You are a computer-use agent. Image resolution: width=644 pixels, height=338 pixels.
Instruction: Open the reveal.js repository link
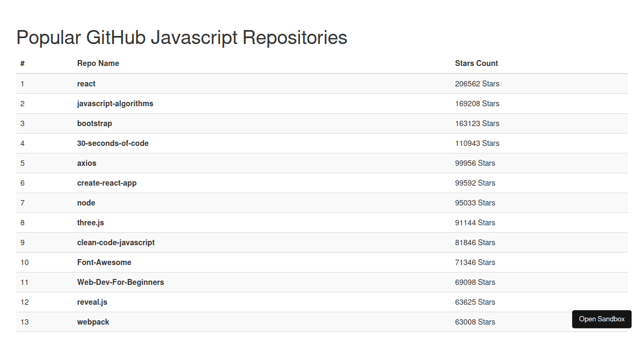click(92, 302)
